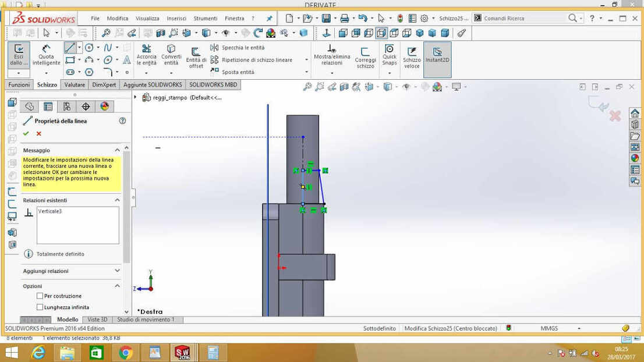644x362 pixels.
Task: Open the Finestra menu
Action: click(x=235, y=19)
